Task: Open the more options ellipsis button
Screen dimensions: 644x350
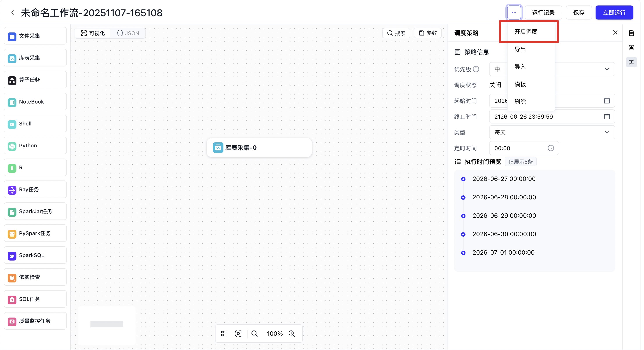Action: click(x=517, y=12)
